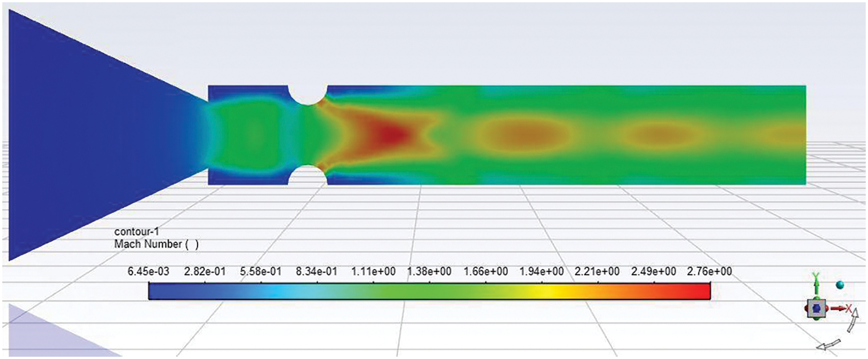Viewport: 868px width, 359px height.
Task: Click the 2.76e+00 maximum legend value
Action: click(x=709, y=271)
